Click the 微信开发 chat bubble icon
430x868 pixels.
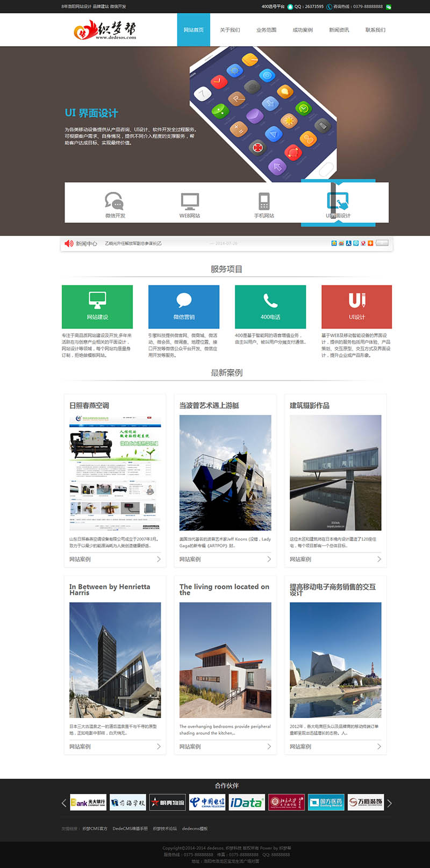coord(114,200)
